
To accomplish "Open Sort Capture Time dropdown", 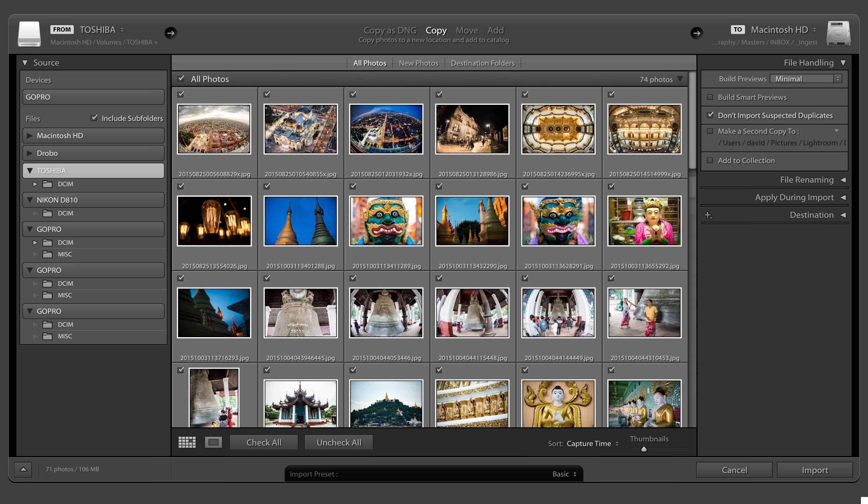I will point(593,444).
